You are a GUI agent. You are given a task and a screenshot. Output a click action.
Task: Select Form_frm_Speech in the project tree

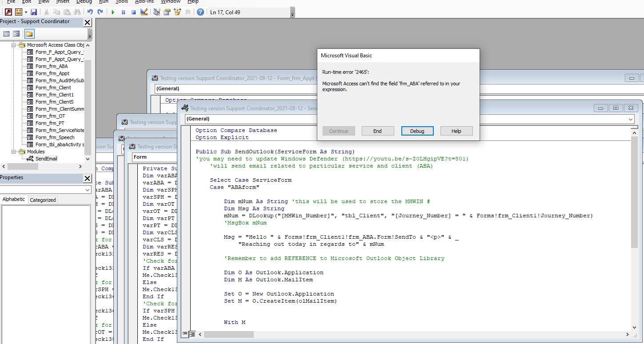[x=55, y=137]
